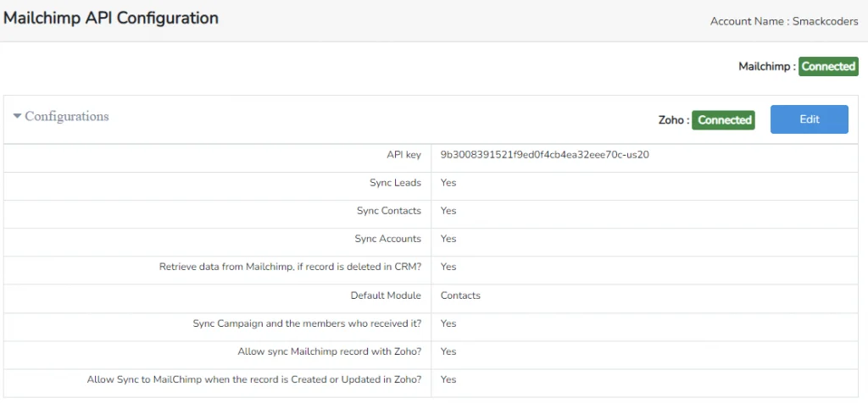Click Yes beside Sync Campaign and members

(x=448, y=323)
